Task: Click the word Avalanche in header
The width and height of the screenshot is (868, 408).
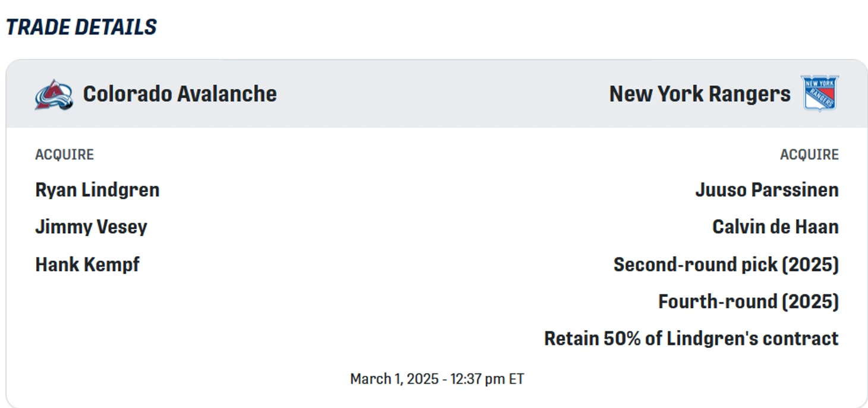Action: [x=227, y=94]
